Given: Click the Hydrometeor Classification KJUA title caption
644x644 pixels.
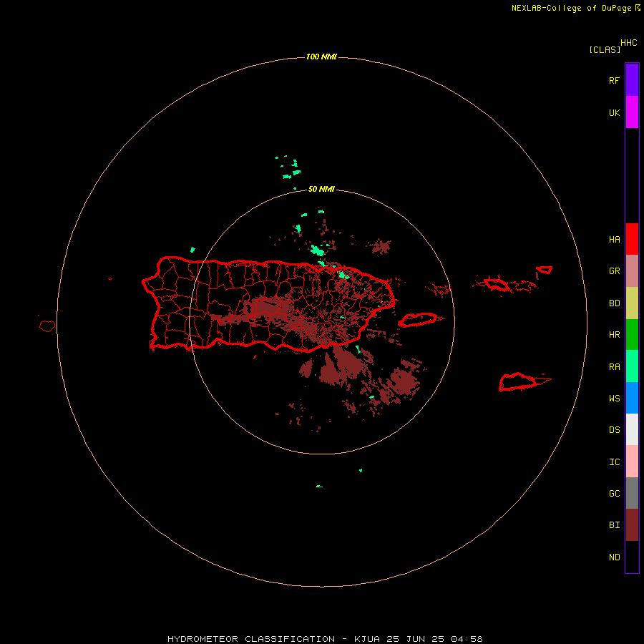Looking at the screenshot, I should tap(325, 639).
